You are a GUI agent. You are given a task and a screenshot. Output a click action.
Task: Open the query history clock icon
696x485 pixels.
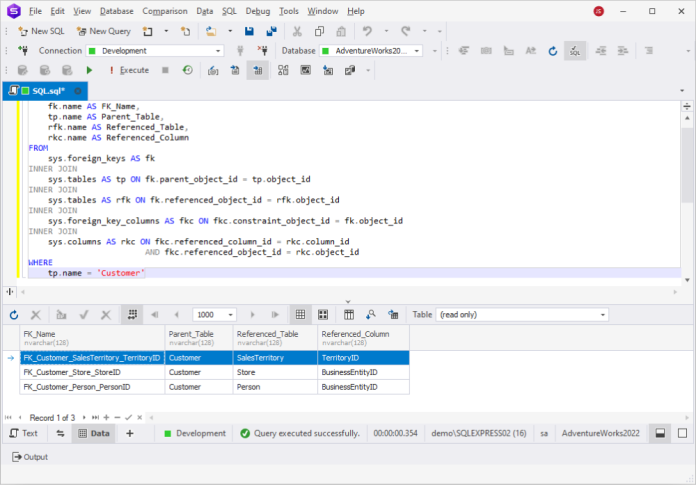[187, 70]
